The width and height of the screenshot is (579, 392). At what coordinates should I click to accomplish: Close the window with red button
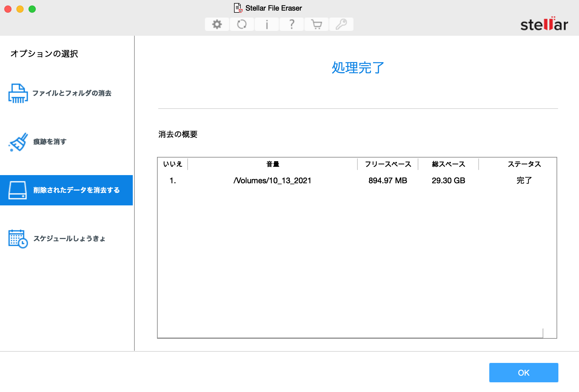[x=8, y=9]
